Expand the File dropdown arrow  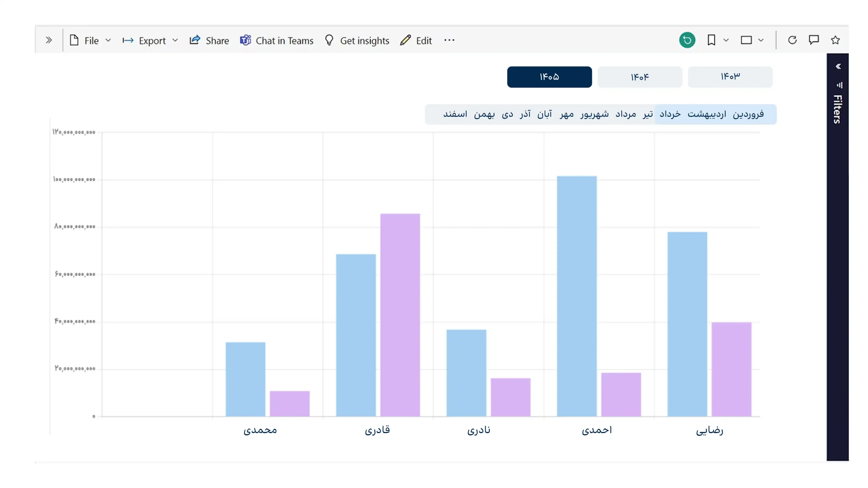(108, 40)
